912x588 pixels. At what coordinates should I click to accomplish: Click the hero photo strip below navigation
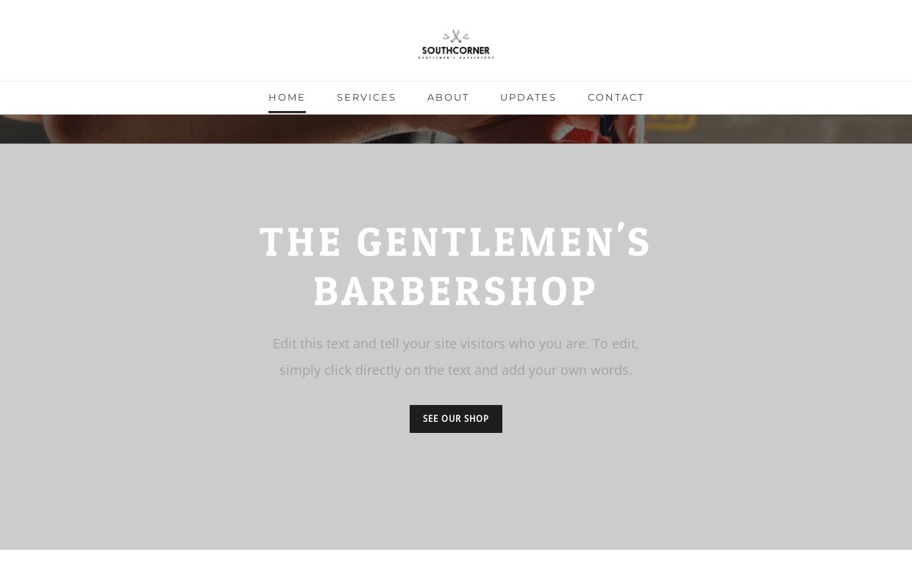pyautogui.click(x=456, y=129)
